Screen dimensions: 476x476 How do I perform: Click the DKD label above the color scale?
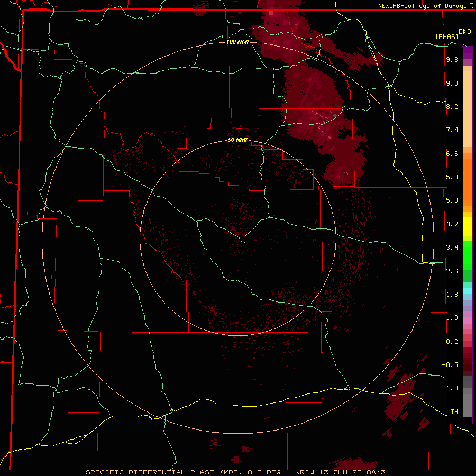tap(465, 32)
